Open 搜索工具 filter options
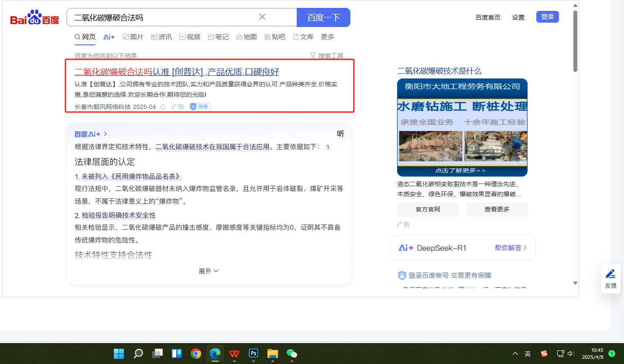 326,56
